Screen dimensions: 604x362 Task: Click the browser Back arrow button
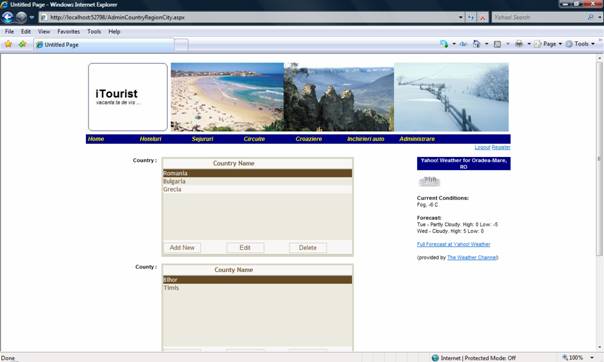[x=7, y=17]
